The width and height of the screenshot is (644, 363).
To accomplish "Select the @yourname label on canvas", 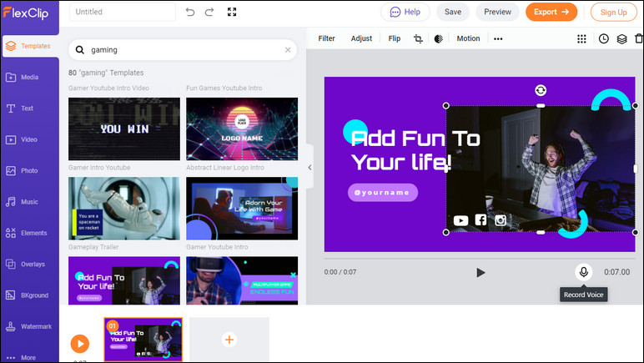I will [x=382, y=192].
